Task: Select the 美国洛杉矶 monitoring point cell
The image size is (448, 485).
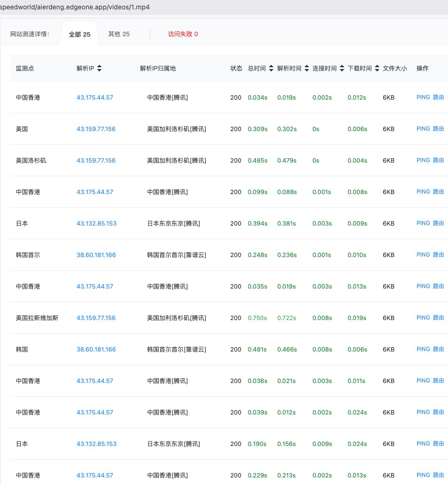Action: 31,161
